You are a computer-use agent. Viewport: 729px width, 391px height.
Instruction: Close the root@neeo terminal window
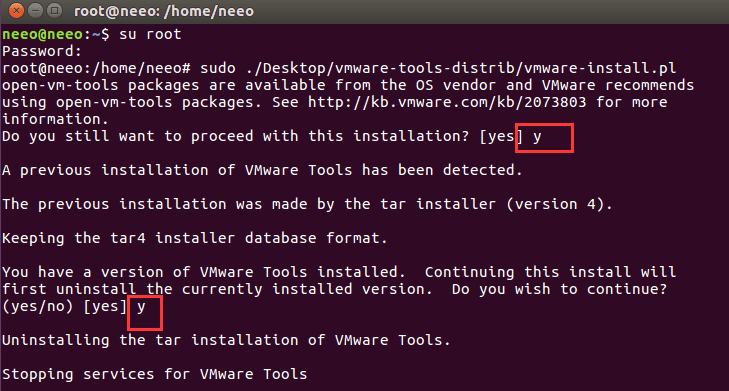[x=16, y=10]
